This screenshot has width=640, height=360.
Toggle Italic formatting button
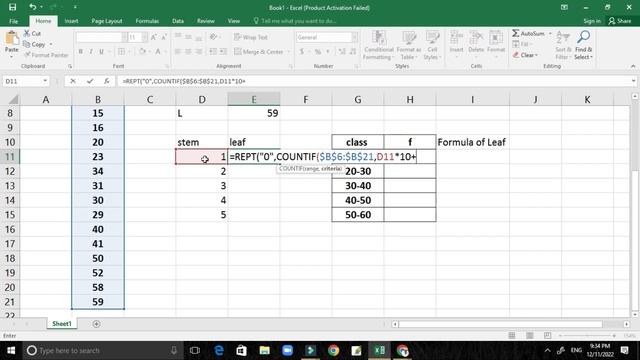pos(91,51)
